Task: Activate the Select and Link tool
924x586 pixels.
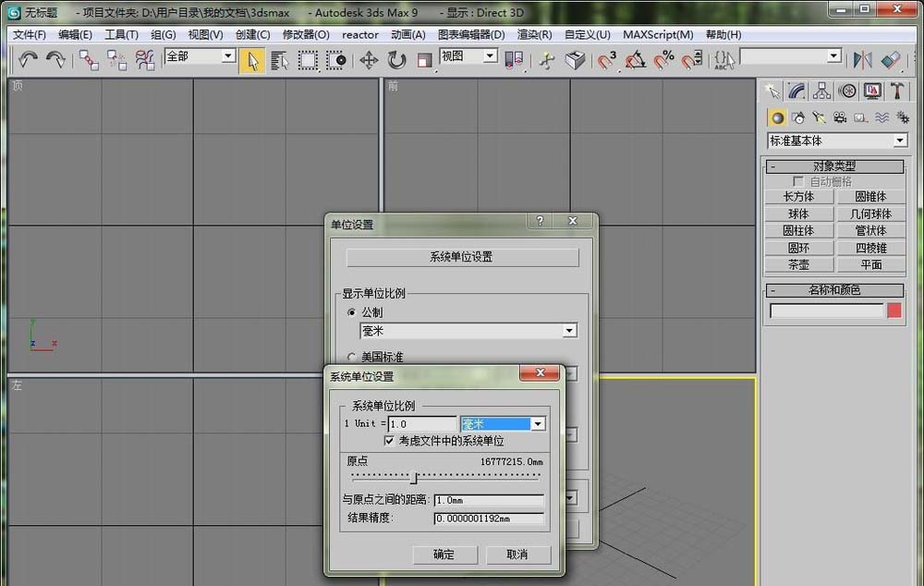Action: [x=89, y=60]
